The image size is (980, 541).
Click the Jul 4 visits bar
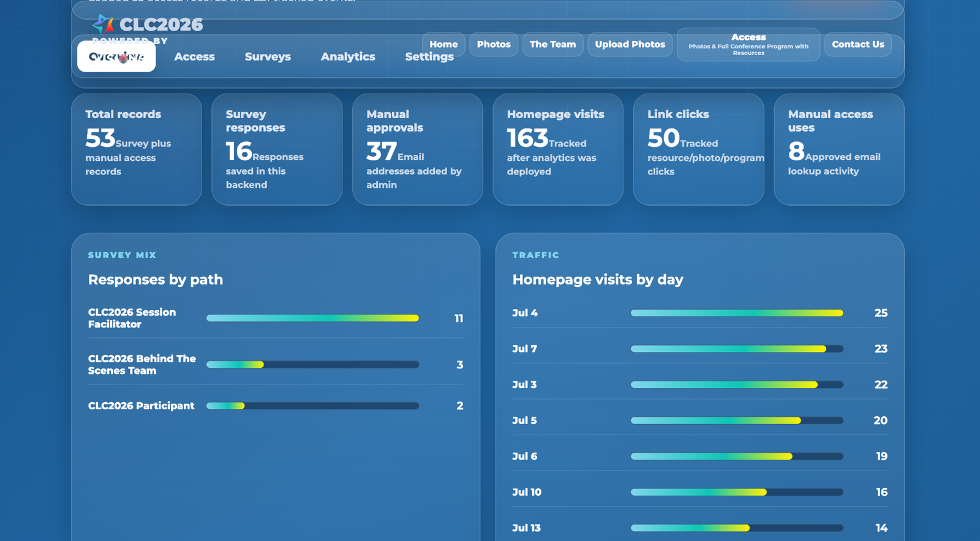[x=737, y=313]
